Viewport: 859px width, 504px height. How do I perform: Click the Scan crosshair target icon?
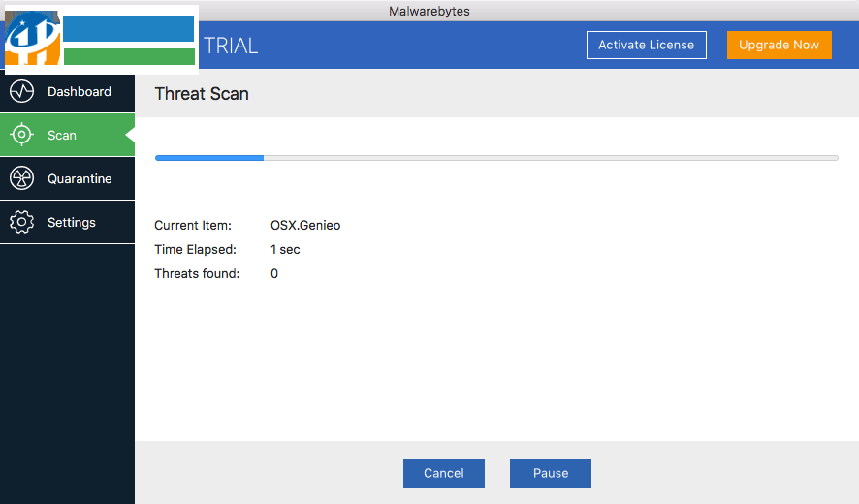point(22,135)
